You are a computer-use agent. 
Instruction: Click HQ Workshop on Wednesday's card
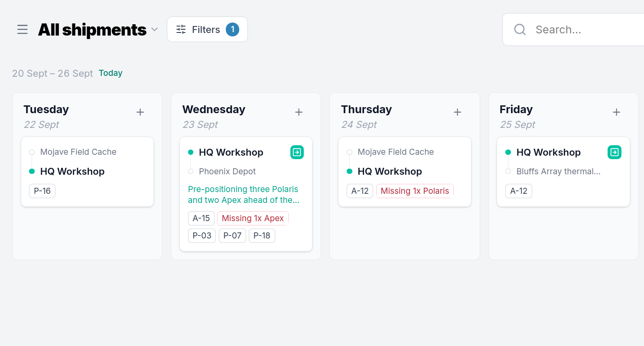pyautogui.click(x=231, y=152)
